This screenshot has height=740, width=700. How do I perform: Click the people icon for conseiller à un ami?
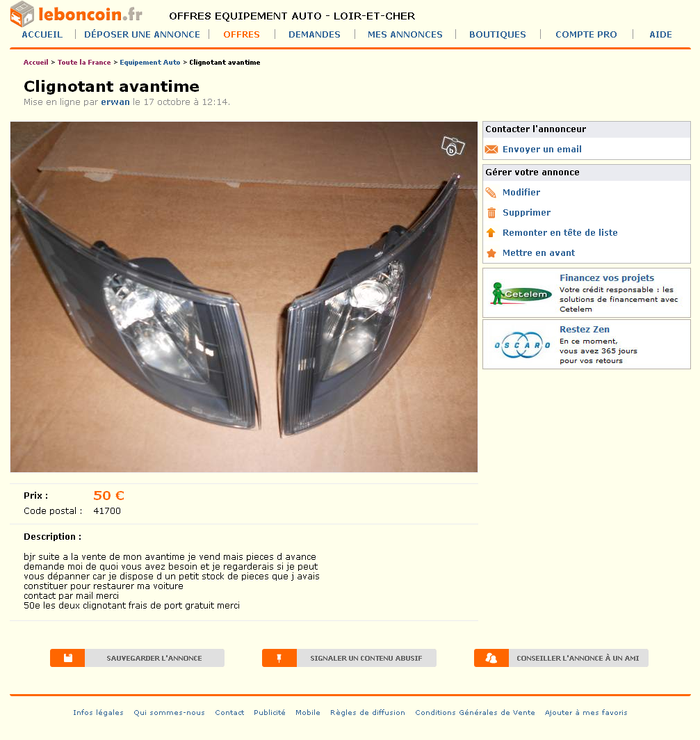[491, 658]
